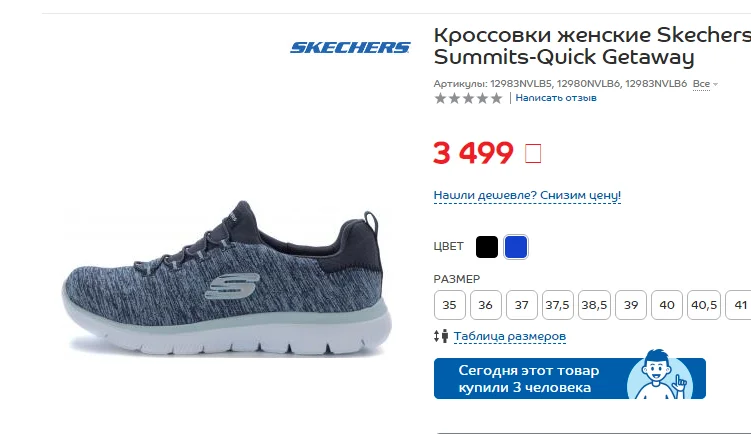Screen dimensions: 751x434
Task: Choose the blue color swatch
Action: [x=516, y=247]
